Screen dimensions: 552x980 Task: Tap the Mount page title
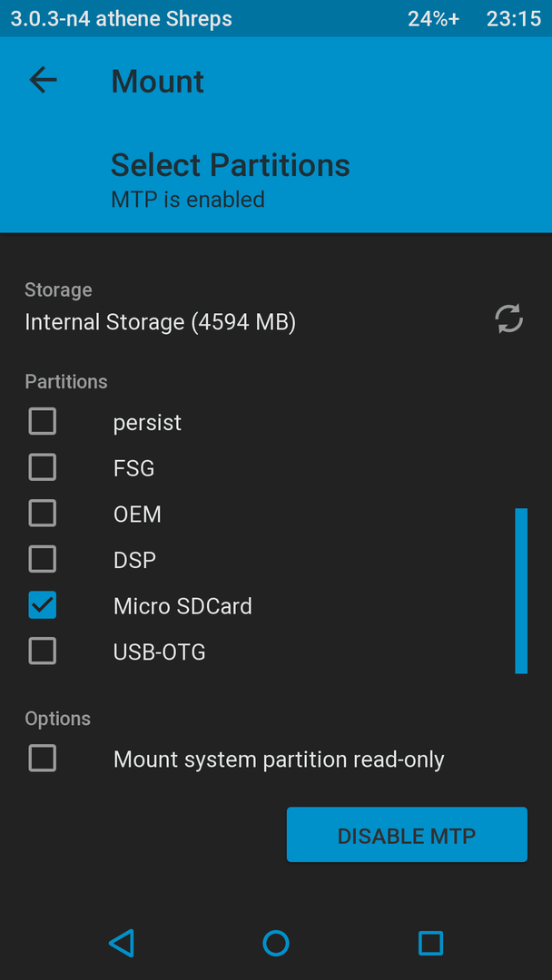click(x=158, y=82)
